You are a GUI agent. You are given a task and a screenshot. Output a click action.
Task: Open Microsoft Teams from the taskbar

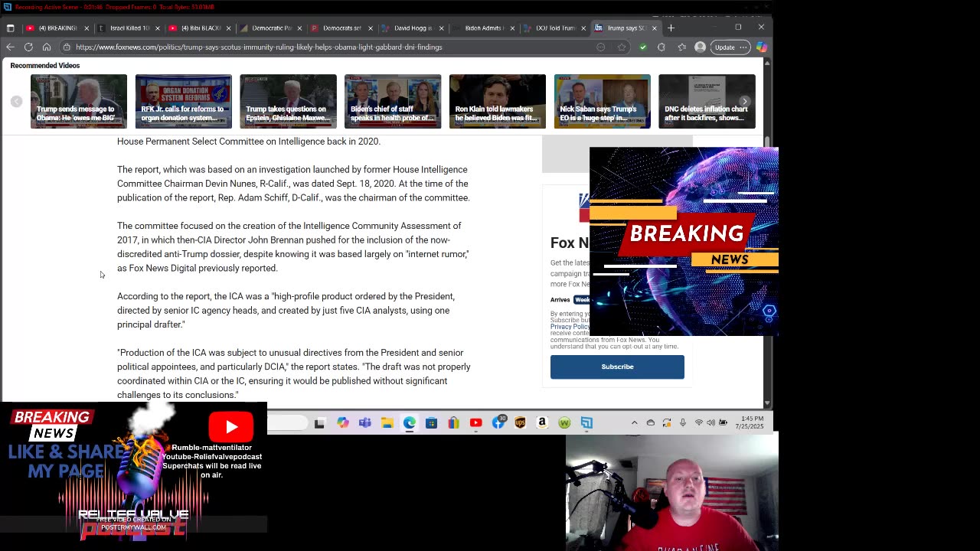coord(364,422)
